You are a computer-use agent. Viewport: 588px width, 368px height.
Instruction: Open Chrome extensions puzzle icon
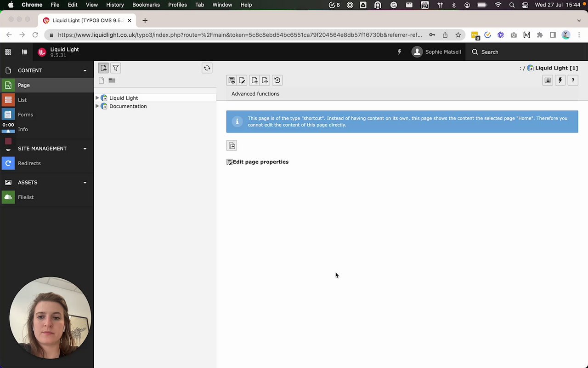pyautogui.click(x=540, y=35)
